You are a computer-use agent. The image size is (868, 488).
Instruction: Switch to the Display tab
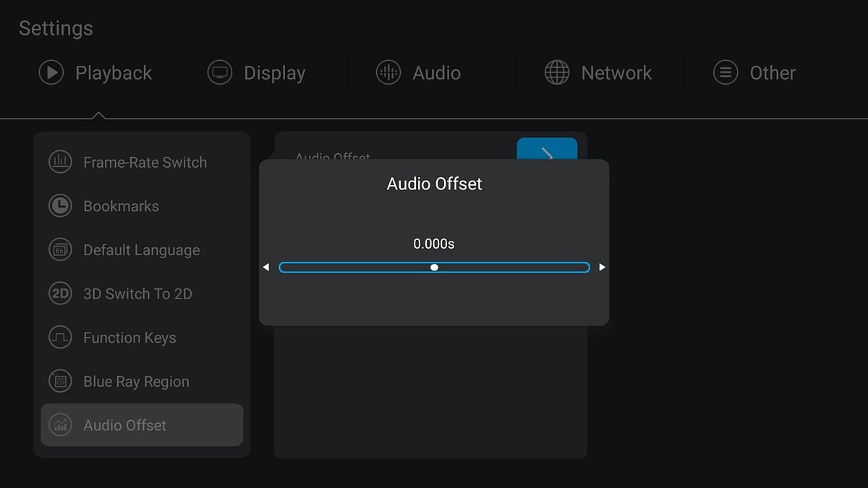coord(274,73)
